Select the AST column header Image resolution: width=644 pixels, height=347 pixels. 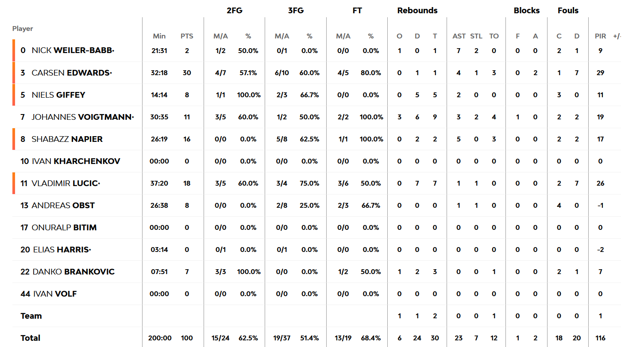tap(459, 36)
